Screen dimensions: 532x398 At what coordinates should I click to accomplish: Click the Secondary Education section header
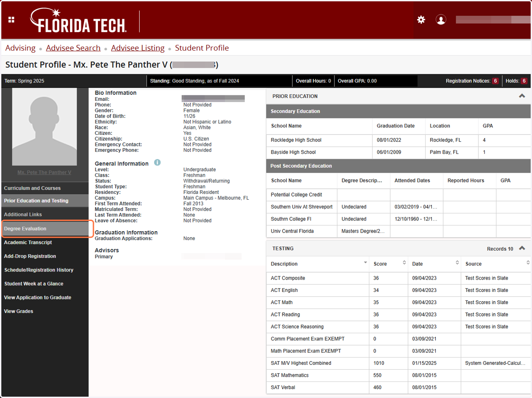click(399, 111)
